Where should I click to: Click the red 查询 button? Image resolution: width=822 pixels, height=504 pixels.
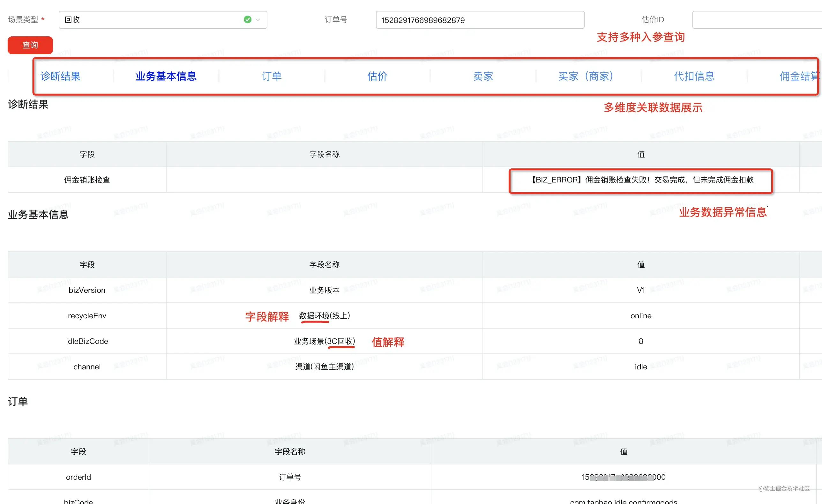pos(30,45)
